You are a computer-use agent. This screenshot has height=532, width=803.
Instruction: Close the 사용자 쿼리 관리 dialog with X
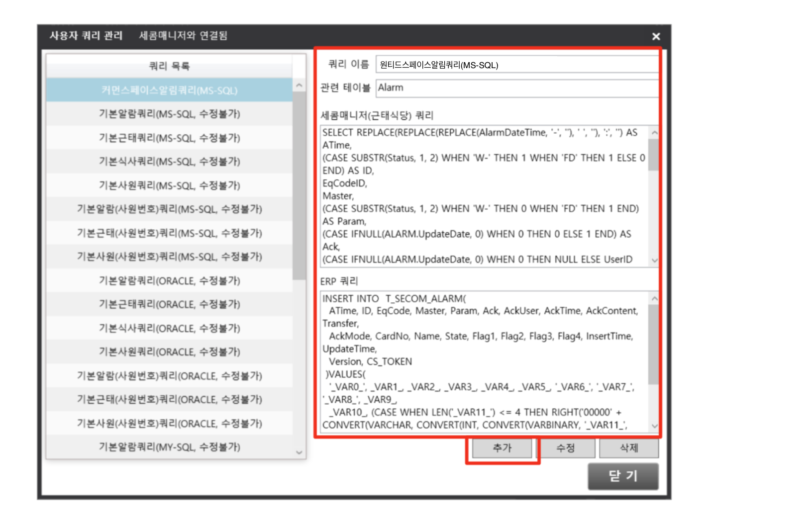pyautogui.click(x=656, y=36)
